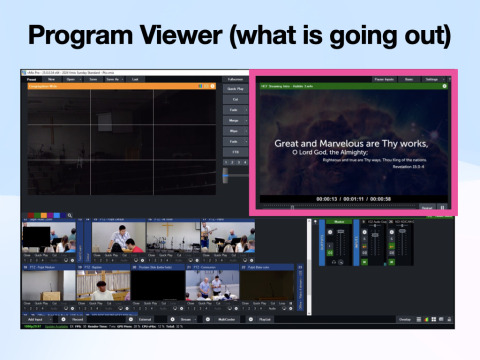Open settings gear on program input title bar

pos(444,86)
